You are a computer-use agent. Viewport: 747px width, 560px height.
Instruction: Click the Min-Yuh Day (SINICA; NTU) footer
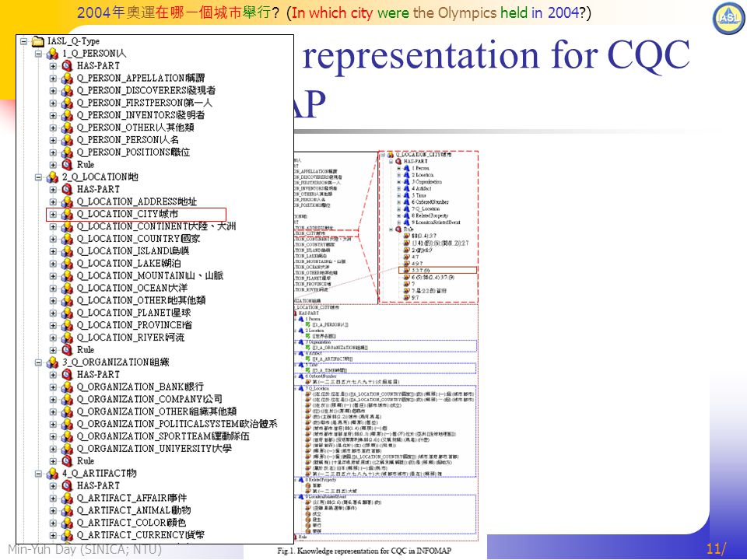pyautogui.click(x=85, y=550)
